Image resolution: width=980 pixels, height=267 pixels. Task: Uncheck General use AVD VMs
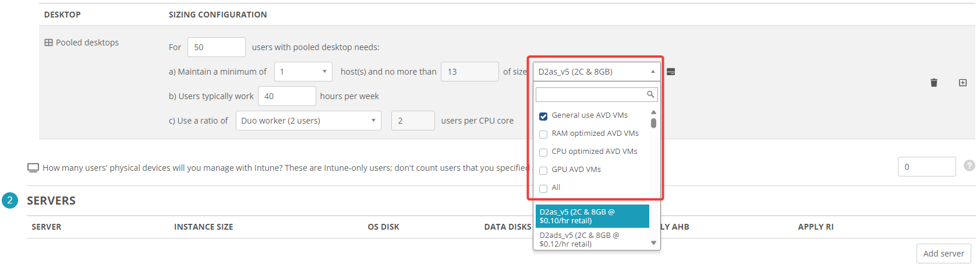[543, 116]
